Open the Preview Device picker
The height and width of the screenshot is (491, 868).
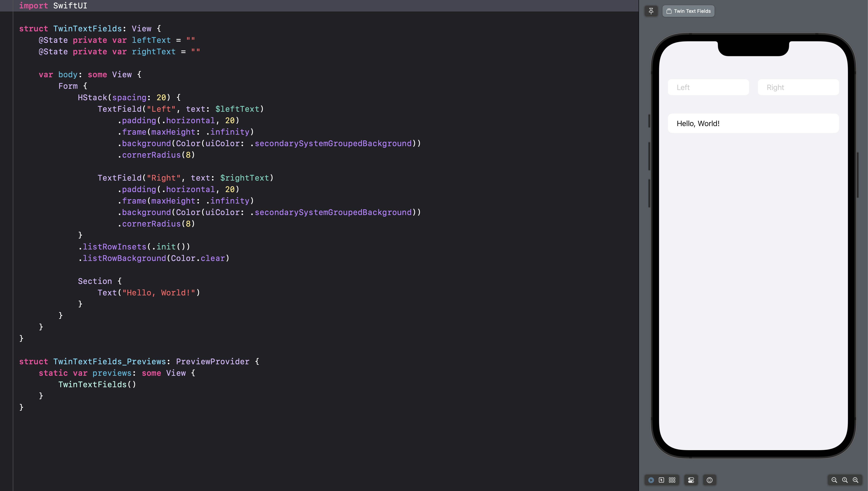pos(710,480)
